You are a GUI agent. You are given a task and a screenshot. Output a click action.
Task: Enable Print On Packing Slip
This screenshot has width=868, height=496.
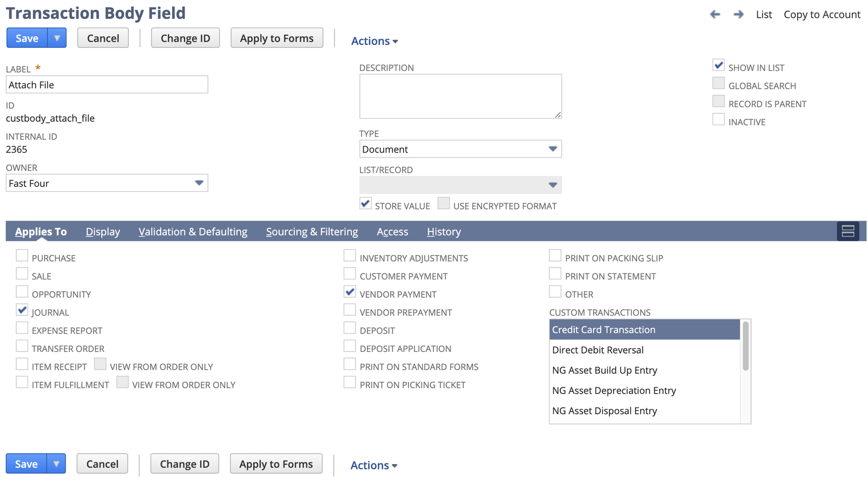[555, 256]
